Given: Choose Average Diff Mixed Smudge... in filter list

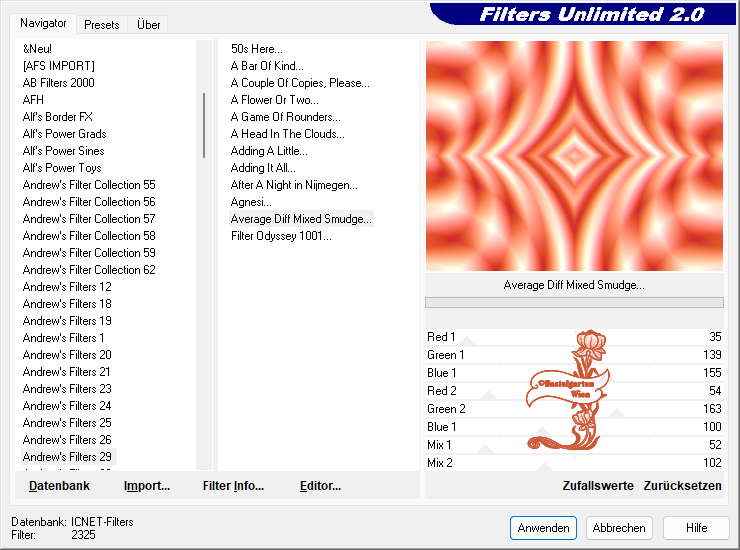Looking at the screenshot, I should 301,219.
